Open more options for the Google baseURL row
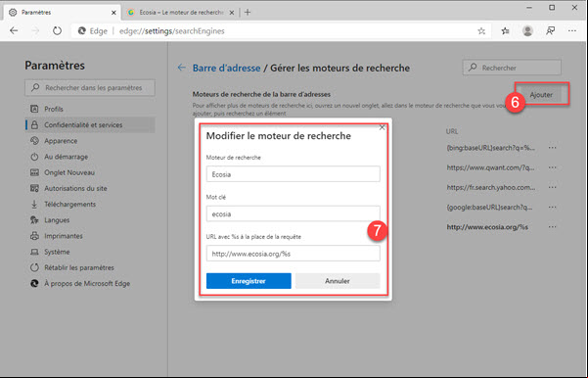 pyautogui.click(x=552, y=208)
